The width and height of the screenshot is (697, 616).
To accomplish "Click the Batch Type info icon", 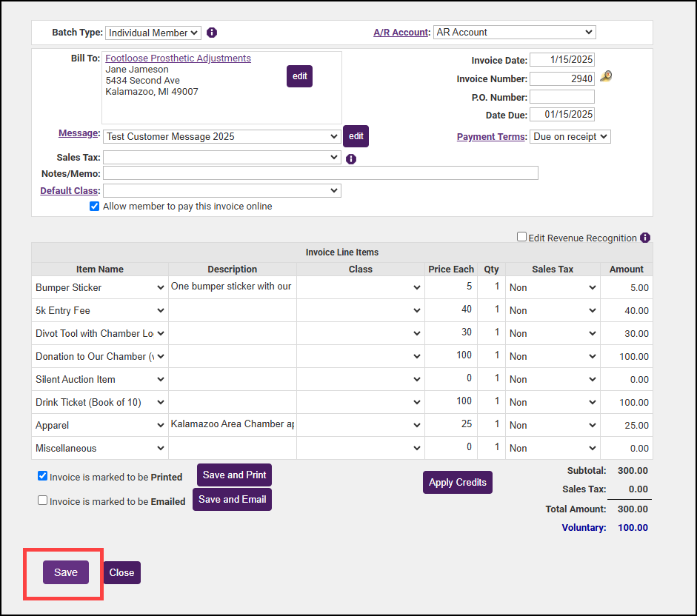I will click(x=212, y=33).
